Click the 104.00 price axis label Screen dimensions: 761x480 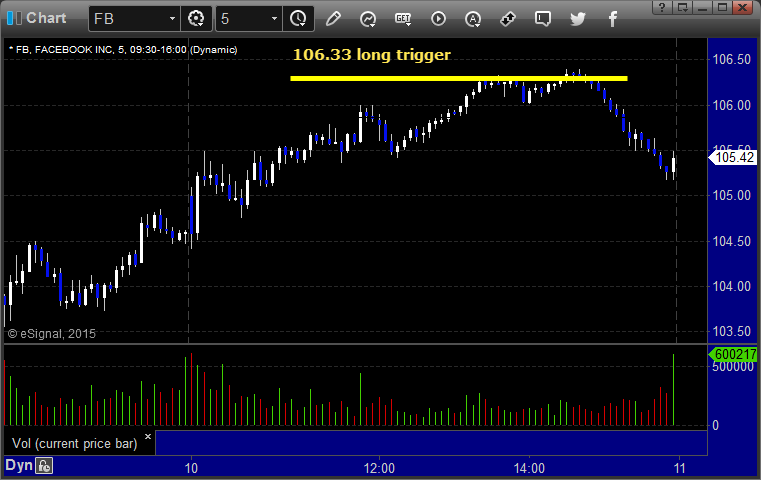[731, 286]
